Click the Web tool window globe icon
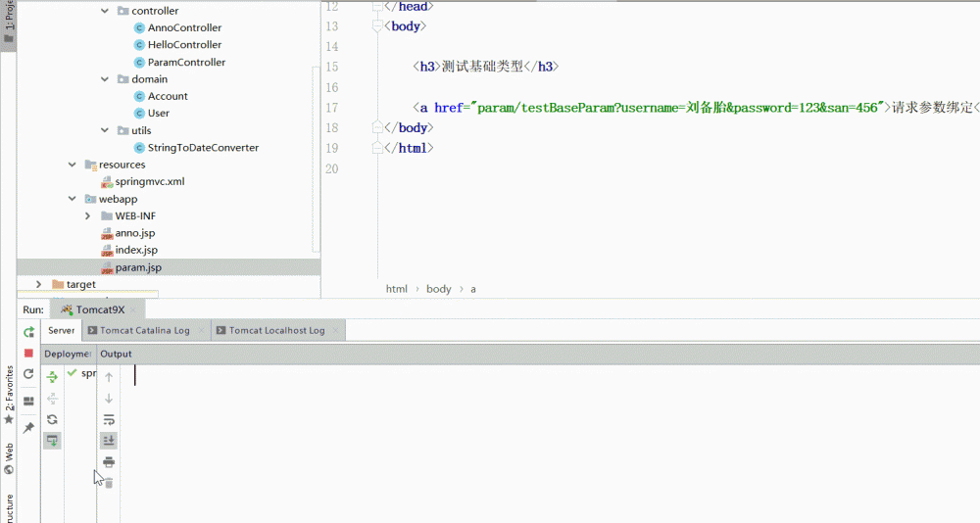The width and height of the screenshot is (980, 523). pos(9,470)
